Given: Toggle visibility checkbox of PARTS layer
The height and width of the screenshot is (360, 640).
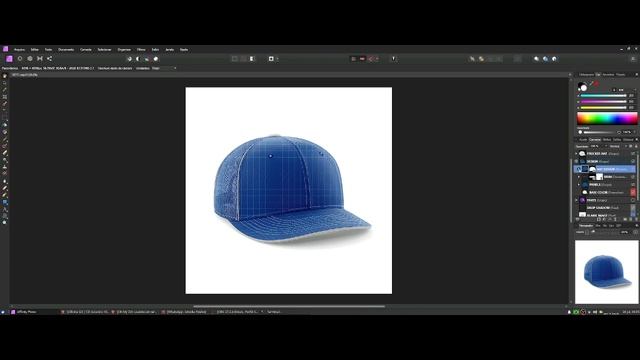Looking at the screenshot, I should 633,200.
